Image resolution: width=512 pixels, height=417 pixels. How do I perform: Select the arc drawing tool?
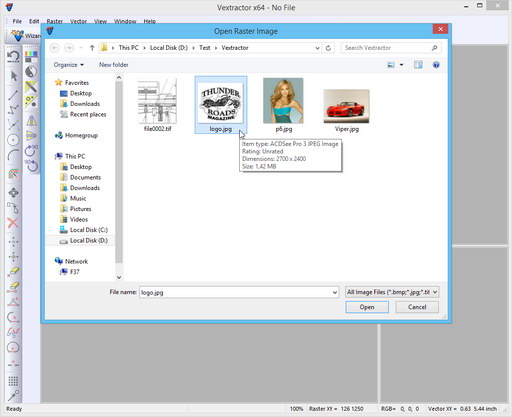click(13, 155)
